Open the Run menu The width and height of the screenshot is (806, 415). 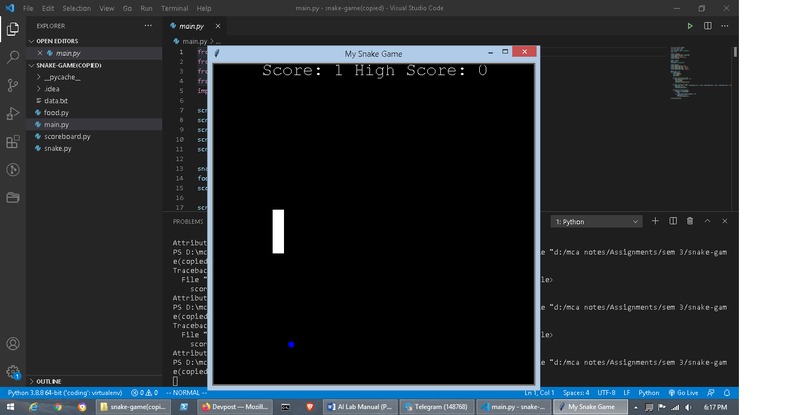click(x=146, y=8)
